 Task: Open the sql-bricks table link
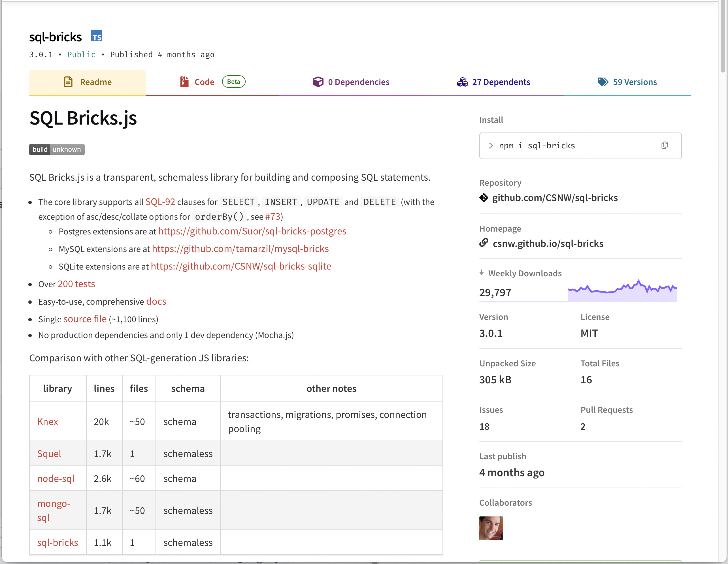pos(58,543)
